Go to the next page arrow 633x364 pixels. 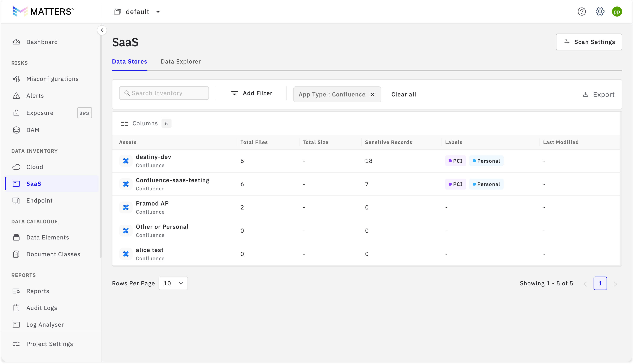tap(615, 284)
